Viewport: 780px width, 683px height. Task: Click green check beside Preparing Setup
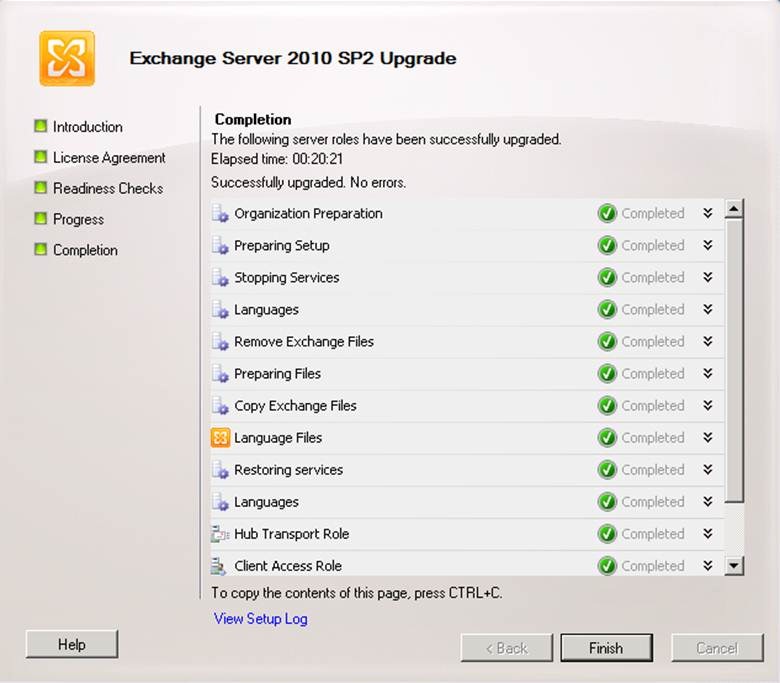(607, 246)
